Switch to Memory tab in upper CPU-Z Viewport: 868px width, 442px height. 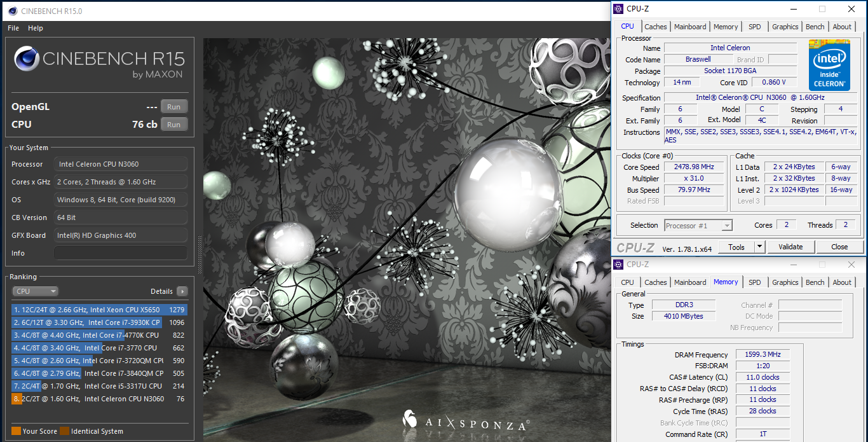726,27
